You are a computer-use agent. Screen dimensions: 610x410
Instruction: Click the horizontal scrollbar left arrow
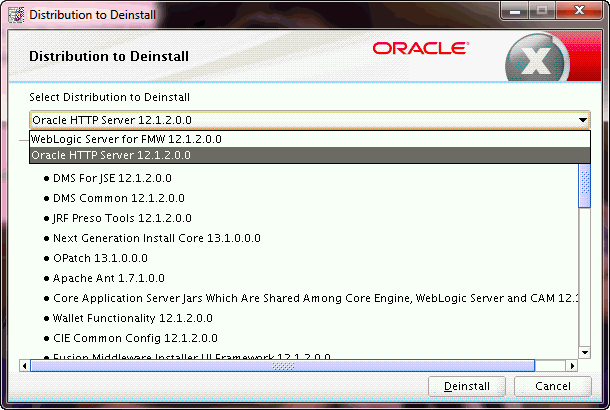(x=25, y=366)
